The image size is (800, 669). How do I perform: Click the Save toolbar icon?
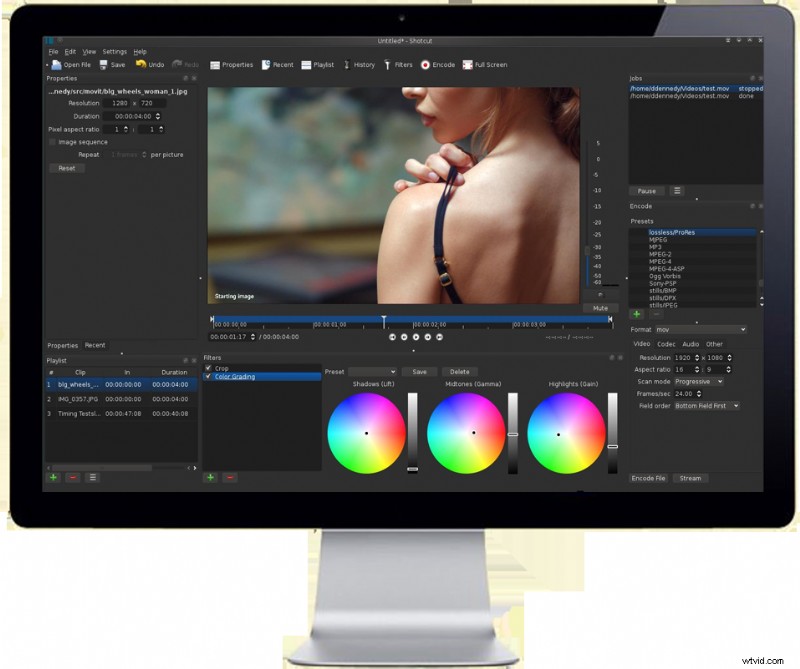click(x=111, y=64)
